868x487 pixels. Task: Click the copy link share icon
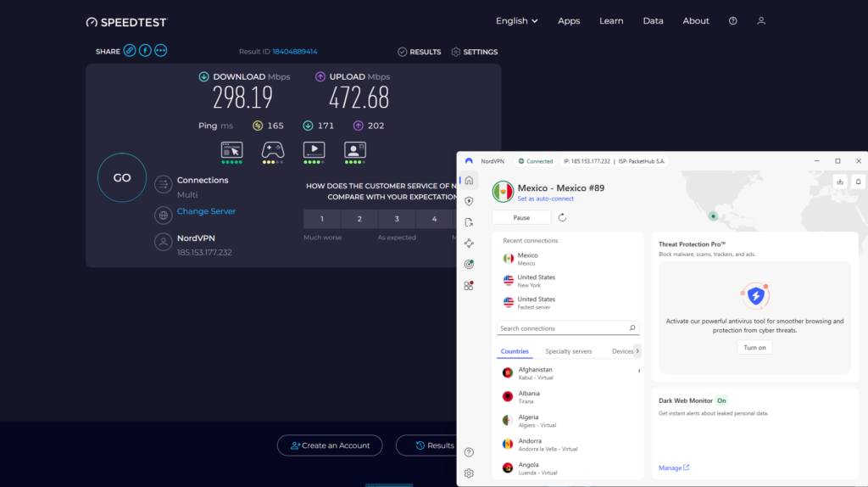[130, 50]
